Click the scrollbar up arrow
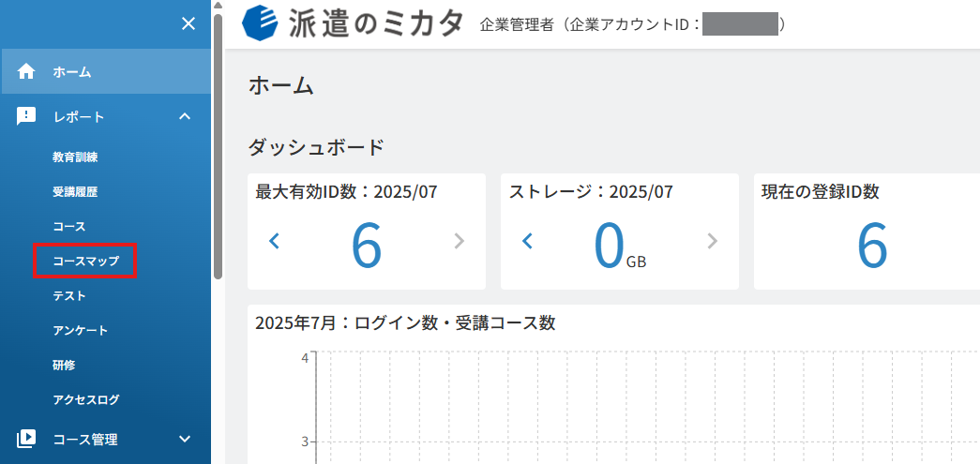The height and width of the screenshot is (464, 980). 218,5
